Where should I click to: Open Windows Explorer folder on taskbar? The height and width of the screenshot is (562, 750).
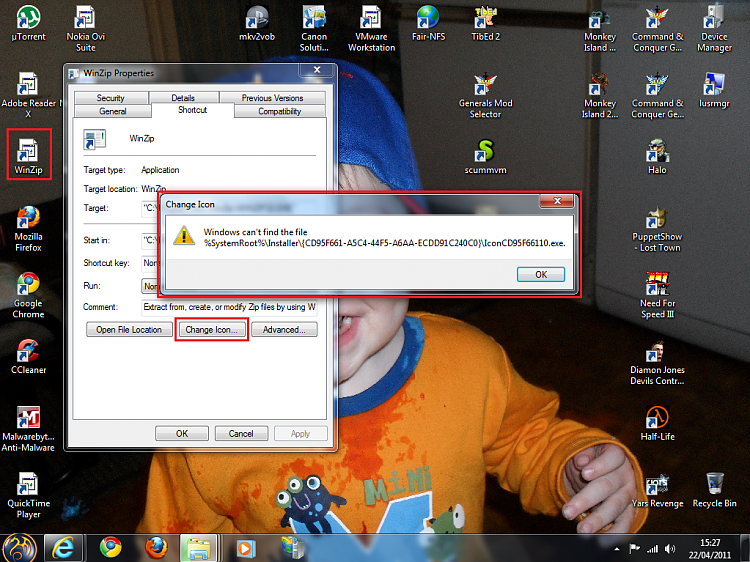pyautogui.click(x=199, y=548)
